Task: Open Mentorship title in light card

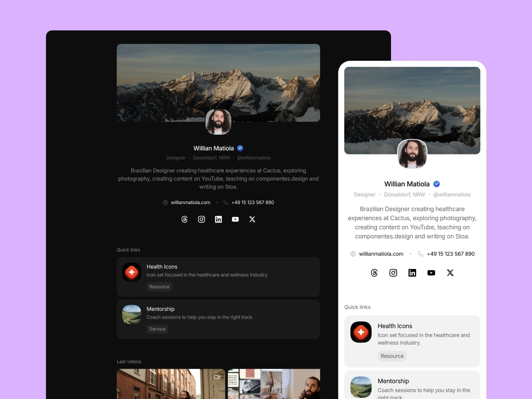Action: (393, 381)
